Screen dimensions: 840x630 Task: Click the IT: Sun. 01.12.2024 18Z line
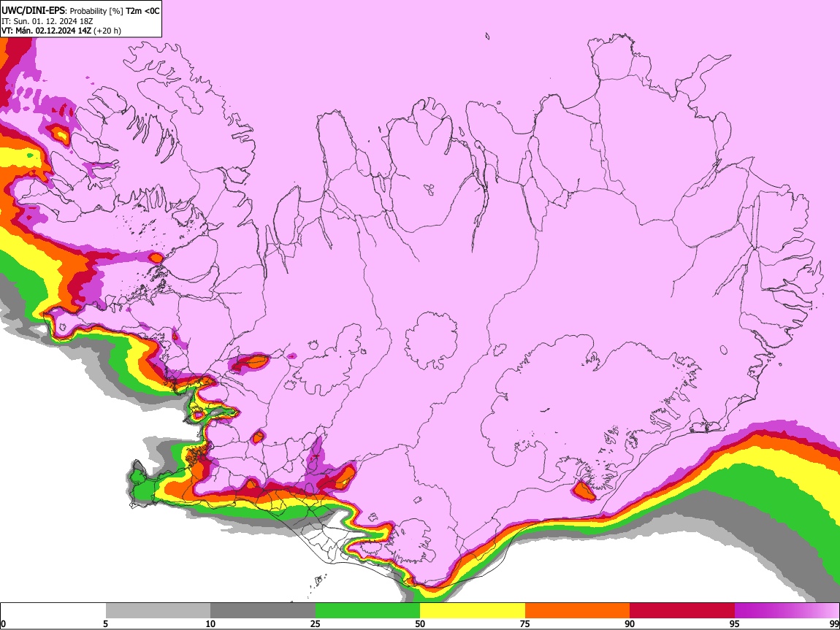[47, 21]
